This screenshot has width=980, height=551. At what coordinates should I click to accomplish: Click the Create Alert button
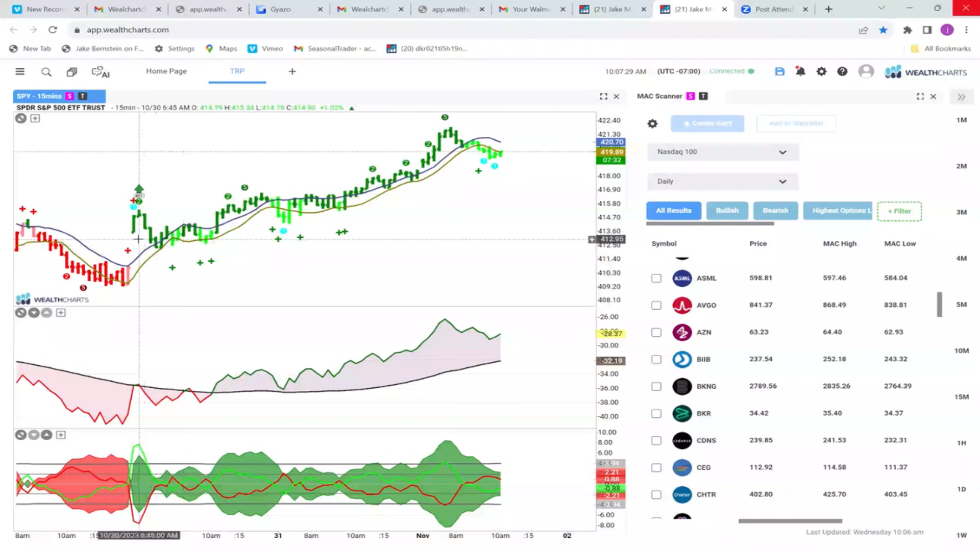(x=707, y=123)
